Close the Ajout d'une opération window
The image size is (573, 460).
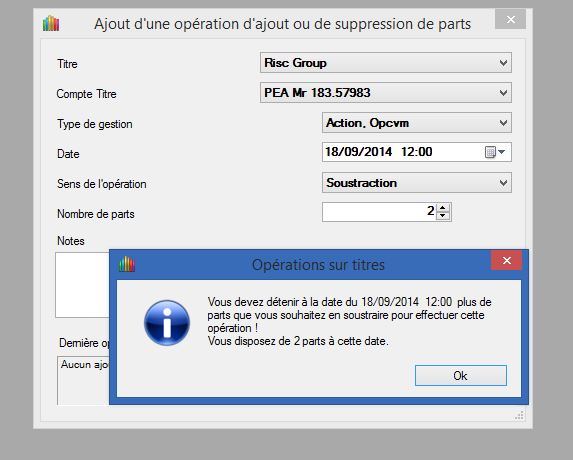511,19
